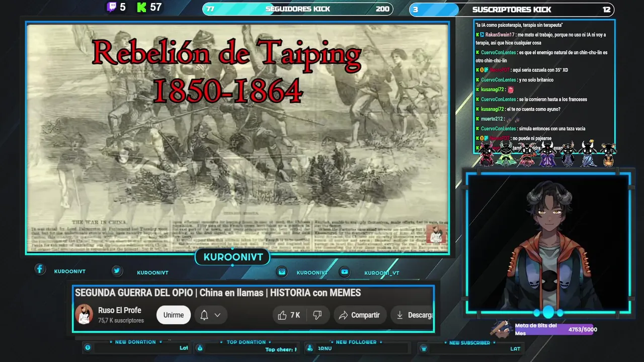Viewport: 644px width, 362px height.
Task: Click the video title SEGUNDA GUERRA DEL OPIO
Action: pos(218,293)
